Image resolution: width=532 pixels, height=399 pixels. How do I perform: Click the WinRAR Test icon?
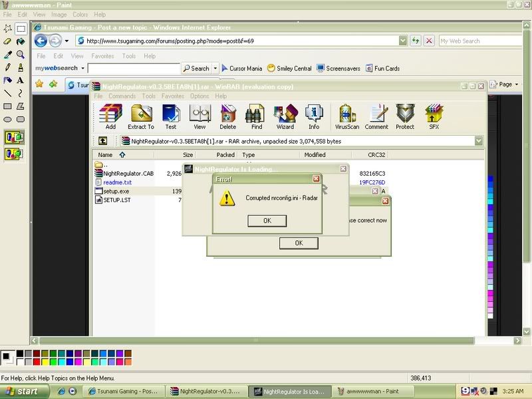click(171, 117)
